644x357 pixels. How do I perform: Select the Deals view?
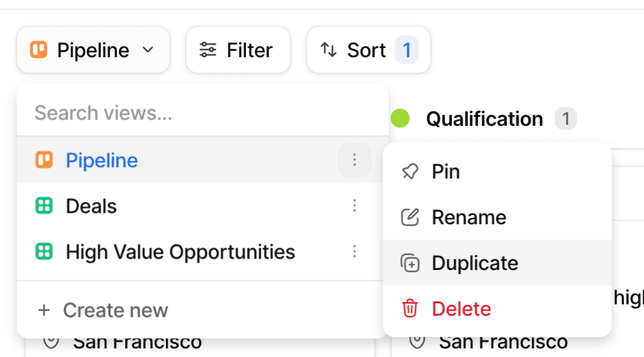pos(92,206)
